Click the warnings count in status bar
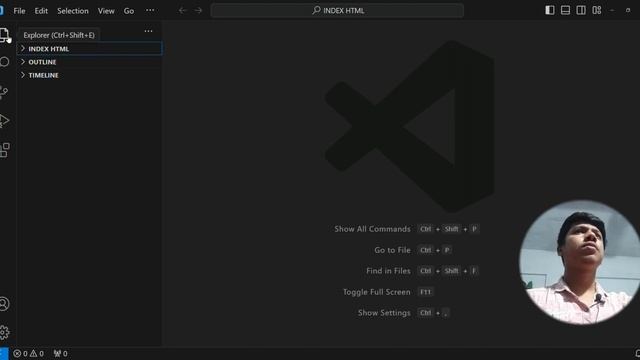Image resolution: width=640 pixels, height=360 pixels. click(x=37, y=353)
